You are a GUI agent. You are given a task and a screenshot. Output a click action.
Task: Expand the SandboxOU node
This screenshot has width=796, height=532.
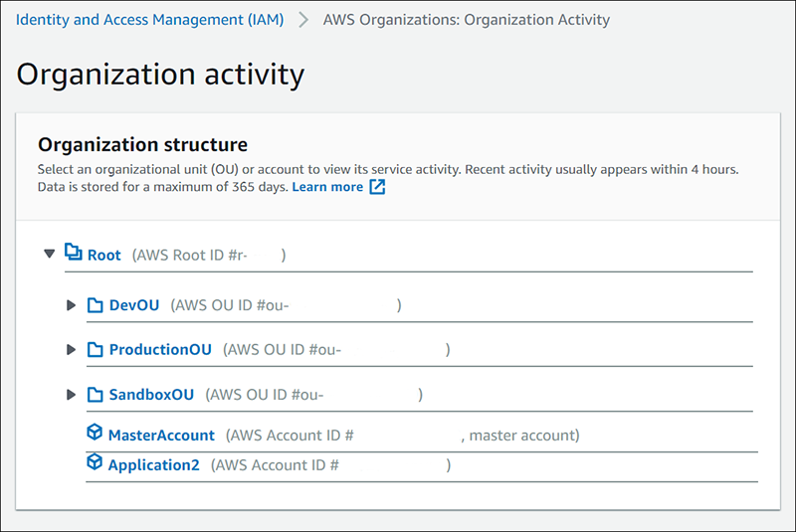tap(71, 395)
